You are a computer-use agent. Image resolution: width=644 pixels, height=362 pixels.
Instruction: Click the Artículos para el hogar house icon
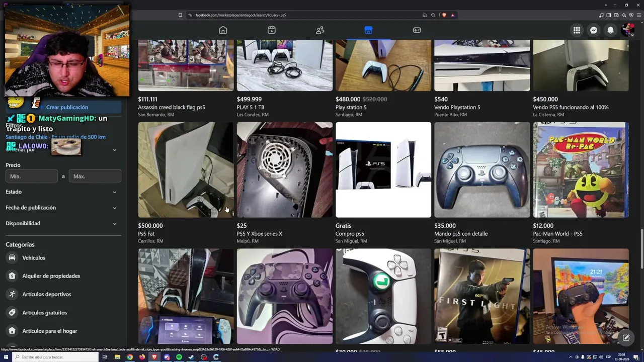point(12,331)
